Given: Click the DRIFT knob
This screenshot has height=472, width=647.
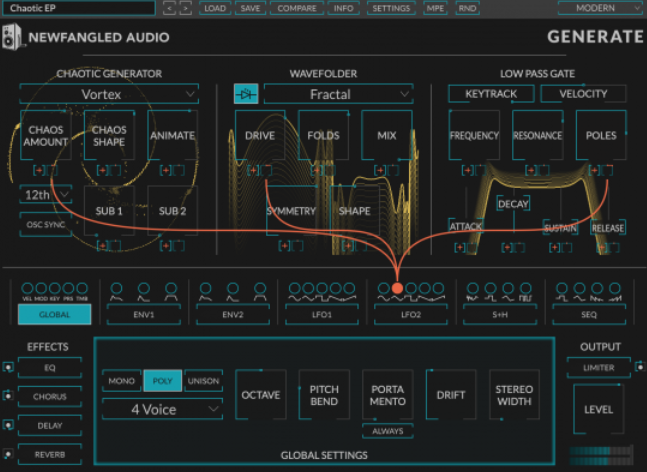Looking at the screenshot, I should point(451,395).
